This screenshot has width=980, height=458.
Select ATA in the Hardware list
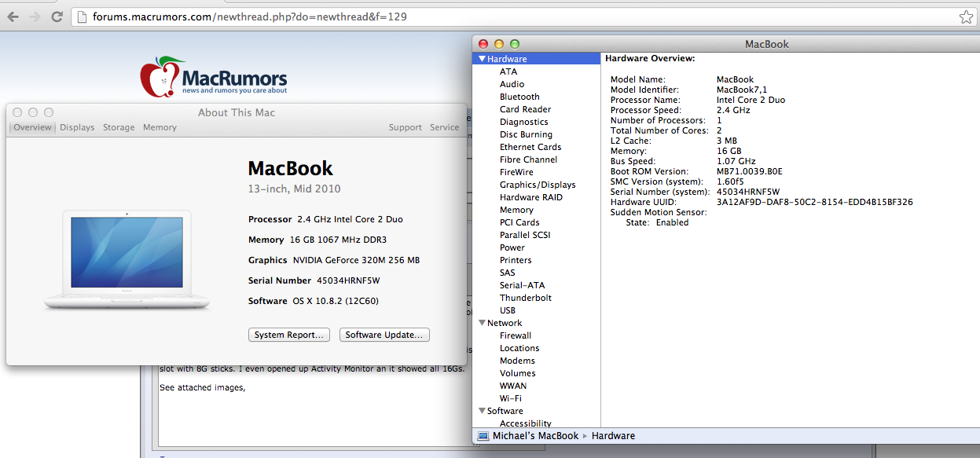click(x=508, y=71)
